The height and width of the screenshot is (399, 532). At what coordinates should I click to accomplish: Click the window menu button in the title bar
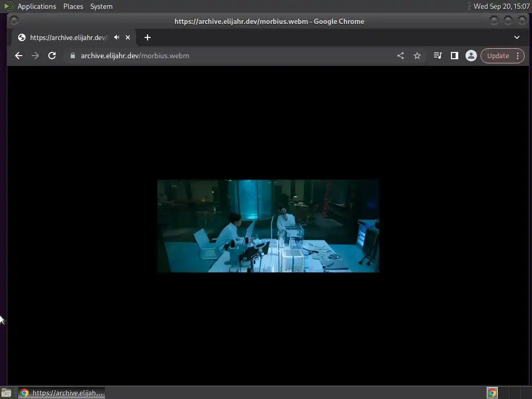pos(14,21)
